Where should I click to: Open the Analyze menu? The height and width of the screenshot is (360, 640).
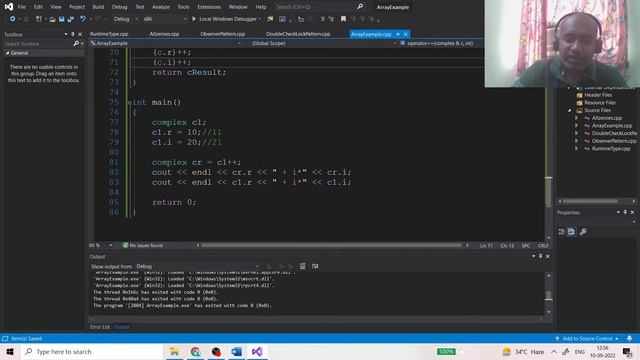(x=161, y=7)
